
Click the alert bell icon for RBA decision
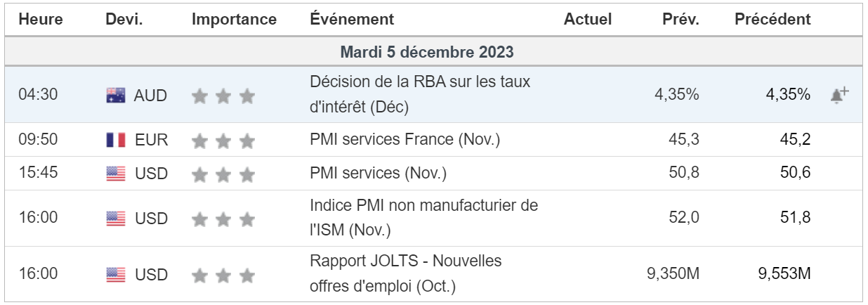point(839,95)
